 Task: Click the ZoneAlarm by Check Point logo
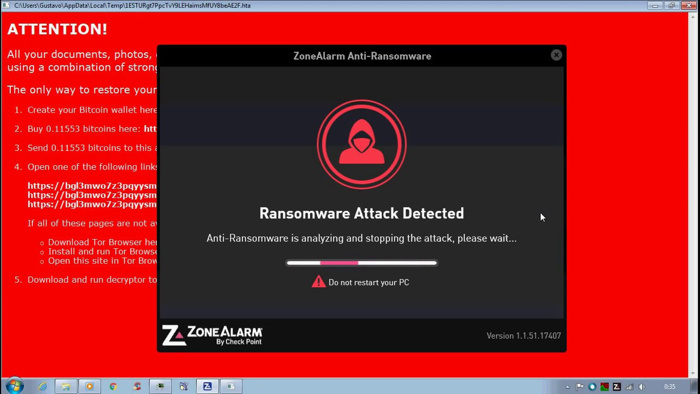[x=212, y=335]
